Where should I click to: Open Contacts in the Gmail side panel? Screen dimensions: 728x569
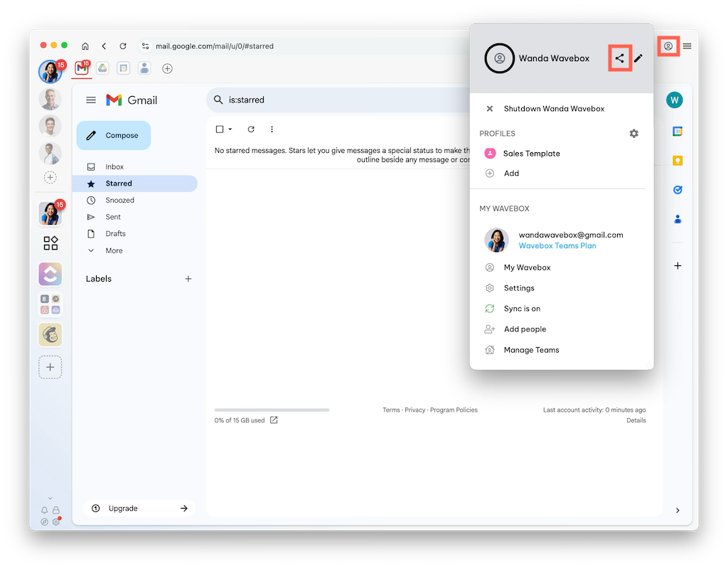(678, 219)
